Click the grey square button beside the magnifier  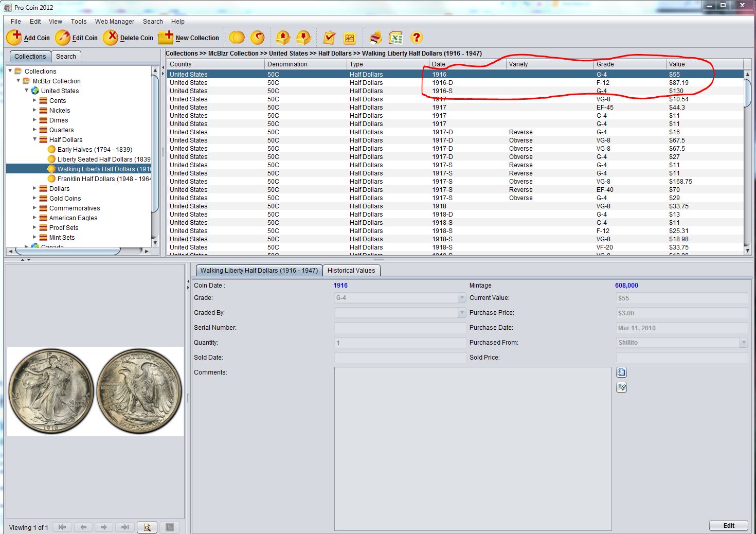point(170,527)
